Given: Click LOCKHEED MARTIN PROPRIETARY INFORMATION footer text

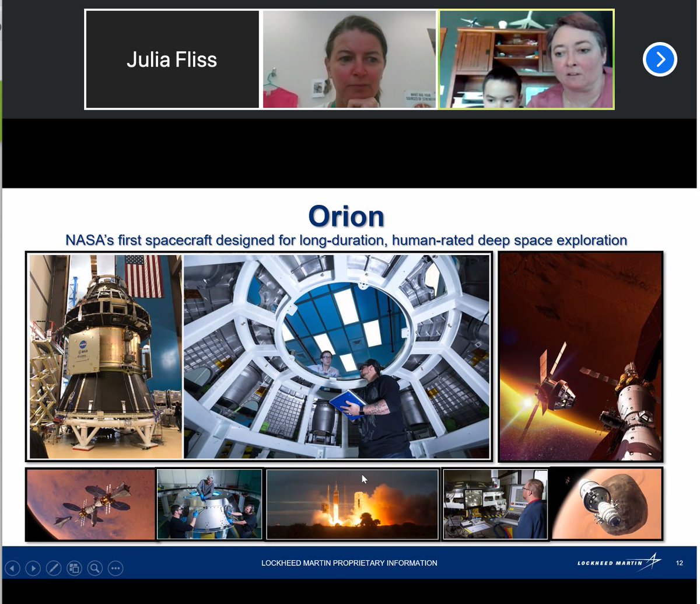Looking at the screenshot, I should coord(349,563).
